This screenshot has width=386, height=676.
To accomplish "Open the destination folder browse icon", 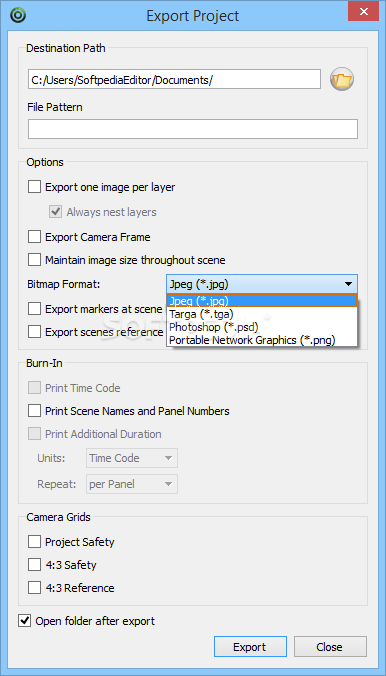I will pyautogui.click(x=342, y=79).
